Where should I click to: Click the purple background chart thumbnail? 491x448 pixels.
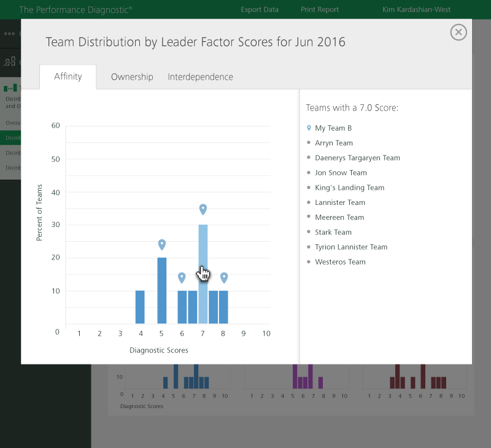[296, 377]
